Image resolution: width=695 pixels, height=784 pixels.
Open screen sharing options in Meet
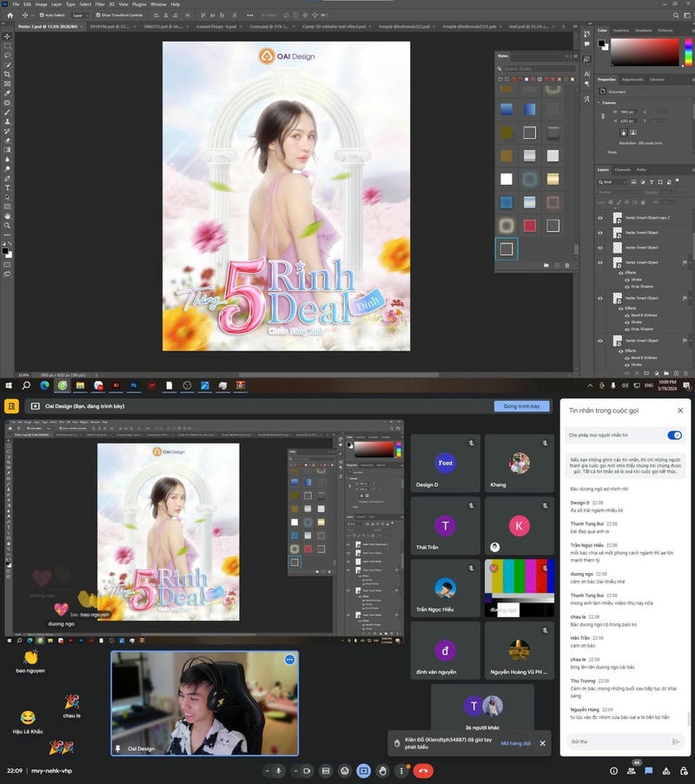click(363, 771)
